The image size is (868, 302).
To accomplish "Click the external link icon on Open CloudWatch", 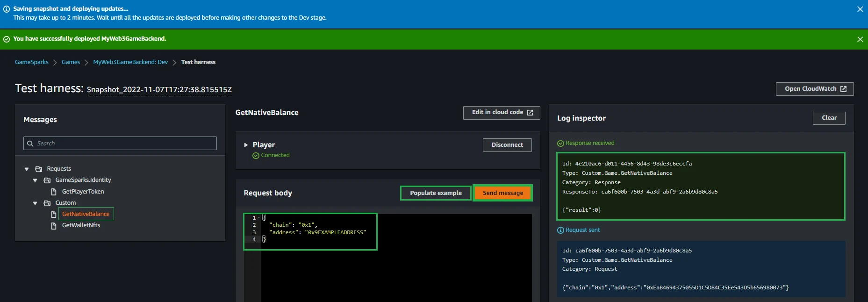I will pyautogui.click(x=843, y=89).
